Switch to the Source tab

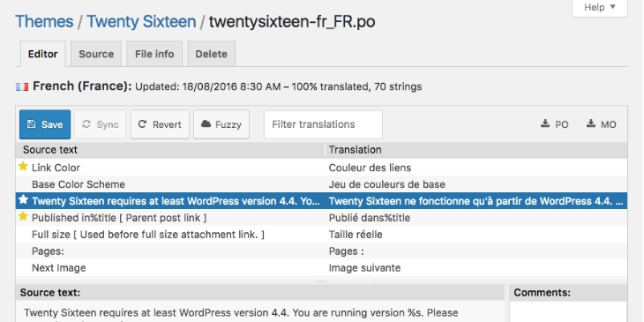96,54
